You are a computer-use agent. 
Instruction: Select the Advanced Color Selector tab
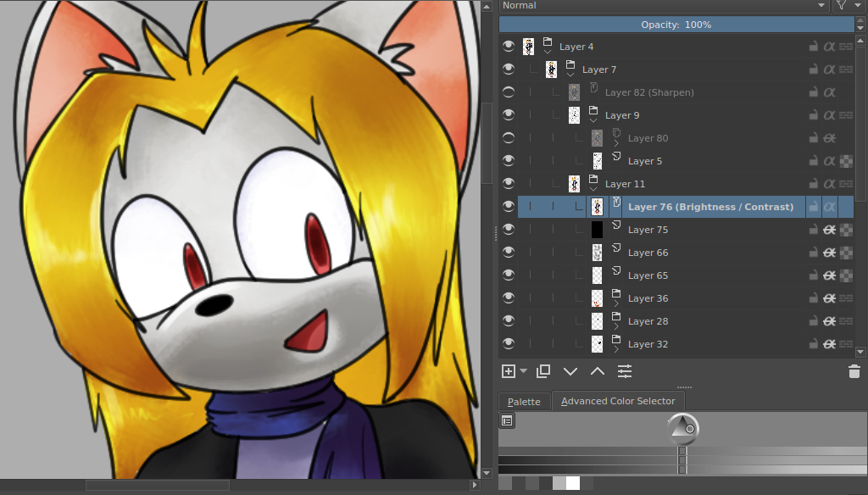click(x=618, y=401)
